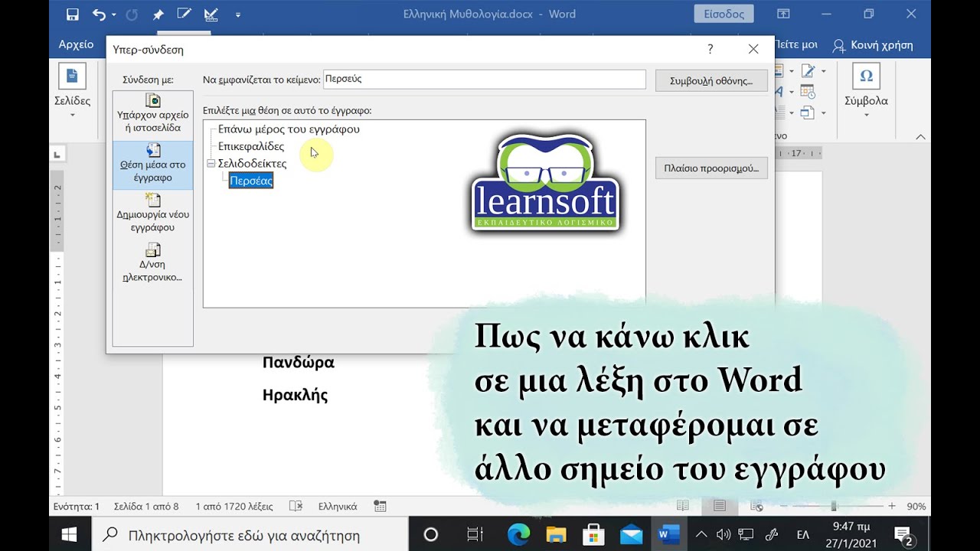Viewport: 980px width, 551px height.
Task: Select the Σελιδοδείκτες node in the tree
Action: coord(252,163)
